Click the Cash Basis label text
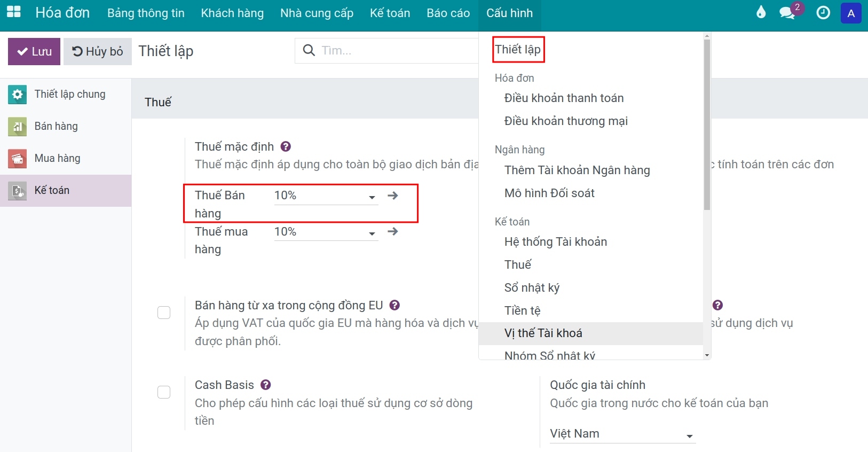This screenshot has width=868, height=452. click(x=224, y=385)
